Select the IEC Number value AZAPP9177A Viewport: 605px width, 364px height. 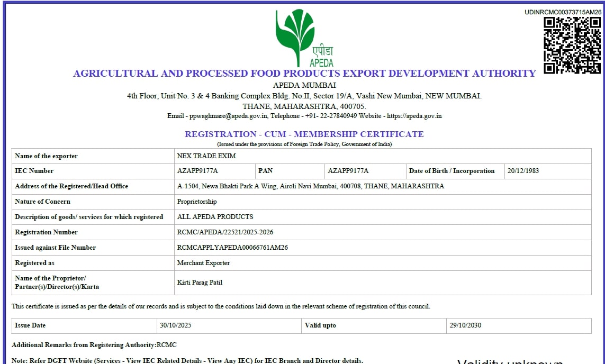click(197, 171)
